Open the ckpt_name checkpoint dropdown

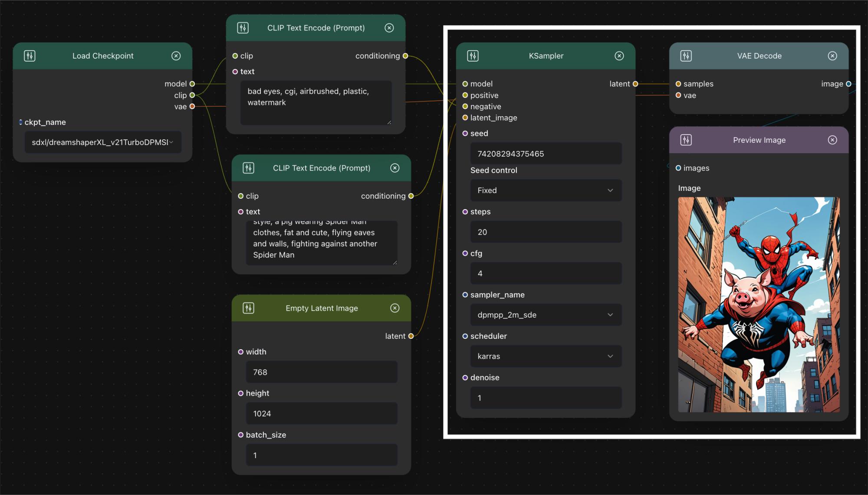(x=103, y=142)
